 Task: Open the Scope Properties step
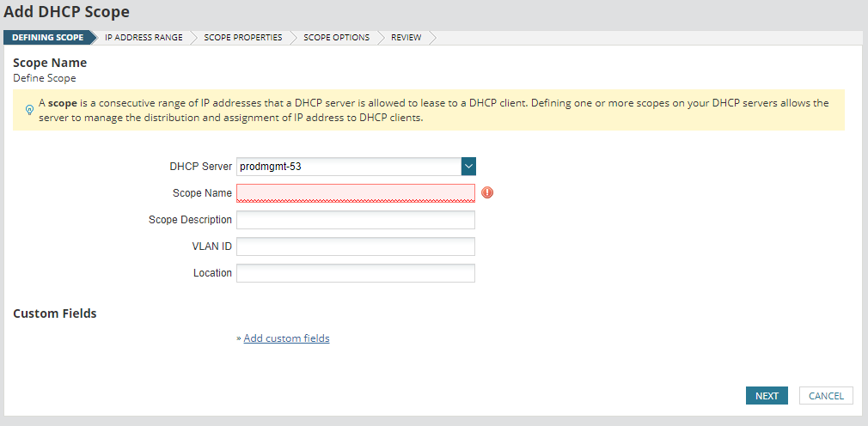click(x=242, y=38)
